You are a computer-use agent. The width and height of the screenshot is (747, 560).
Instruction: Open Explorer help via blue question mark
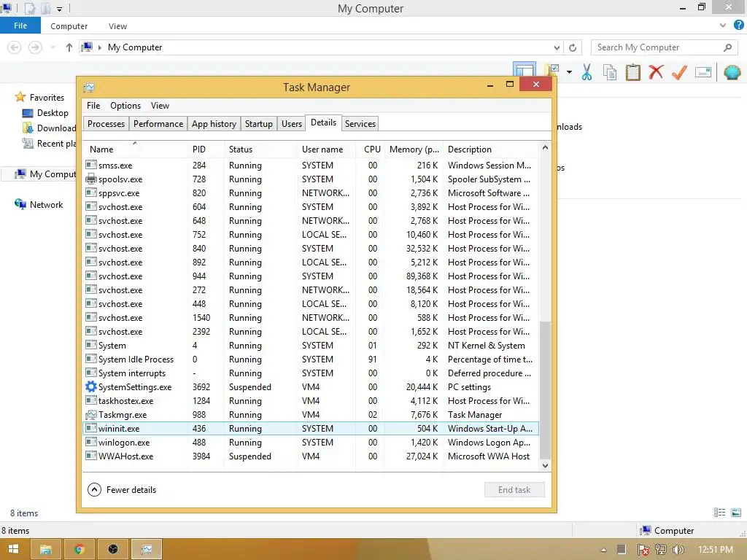tap(738, 26)
